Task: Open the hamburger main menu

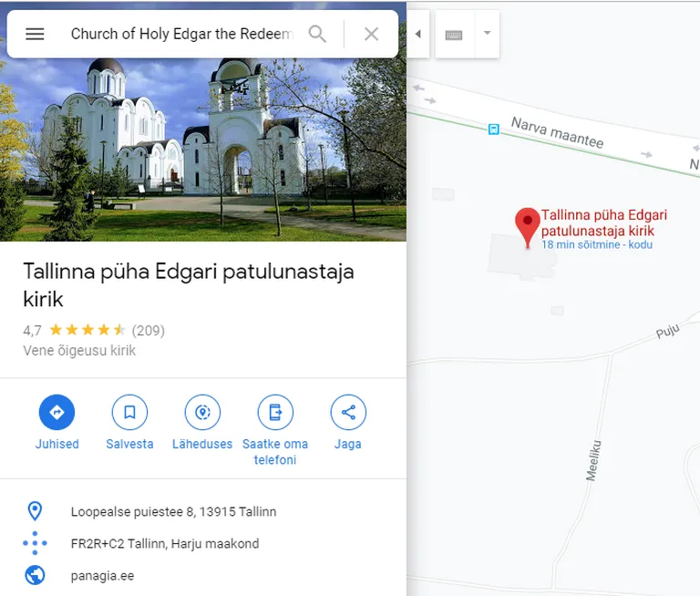Action: [x=35, y=34]
